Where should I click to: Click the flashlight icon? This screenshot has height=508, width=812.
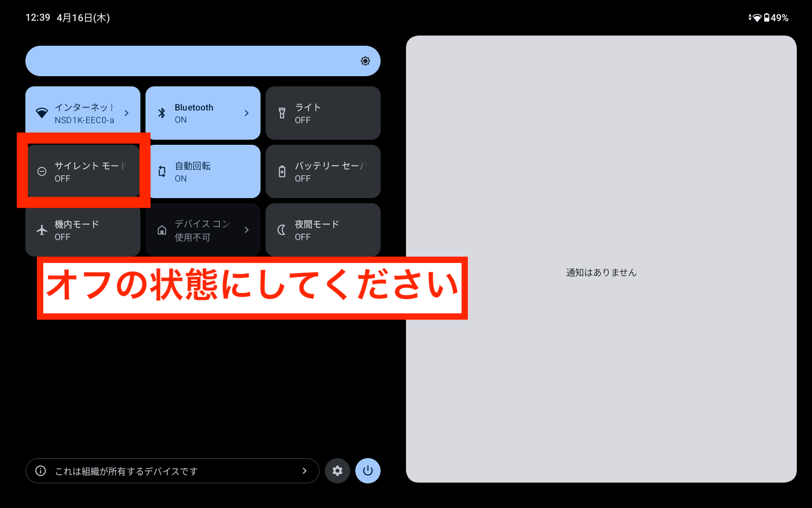[x=282, y=113]
